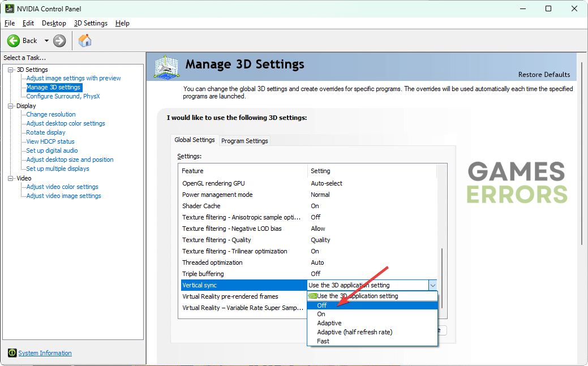Select Off in Vertical sync list
The width and height of the screenshot is (588, 366).
(x=322, y=305)
